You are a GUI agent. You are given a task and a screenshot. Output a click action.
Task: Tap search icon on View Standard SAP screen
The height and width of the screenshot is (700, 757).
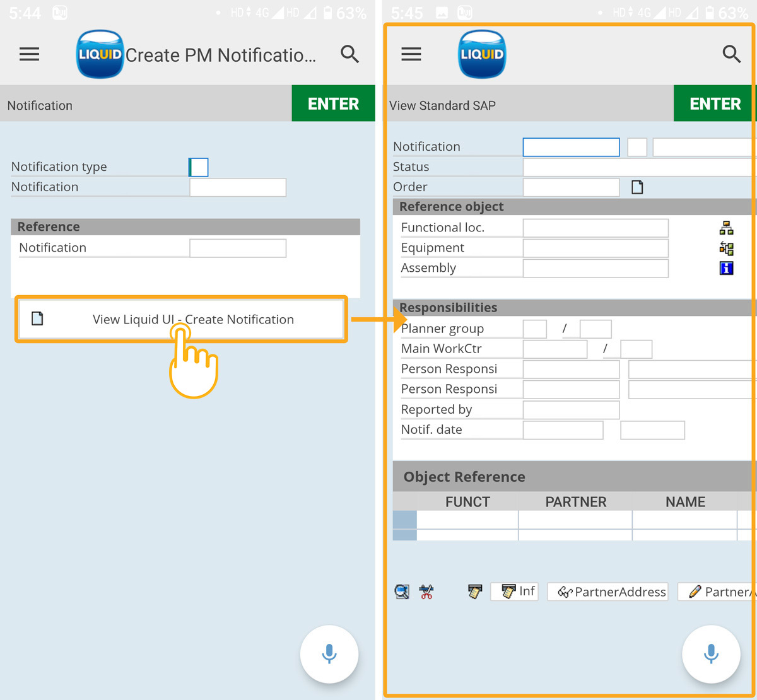coord(731,54)
